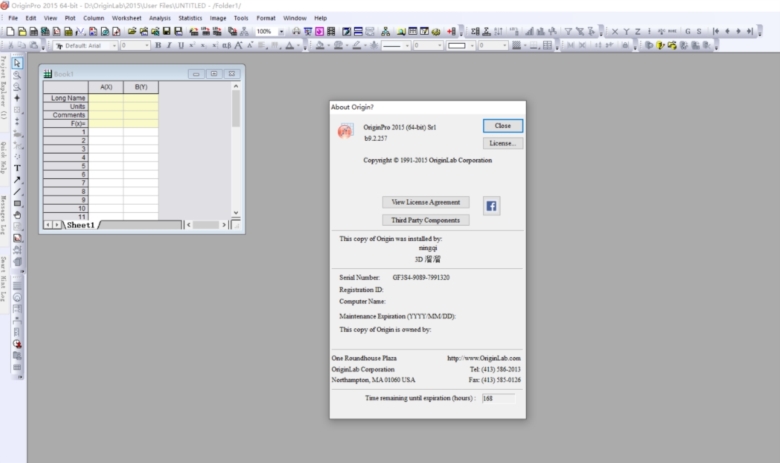Select column B(Y) header in Book1
Viewport: 780px width, 463px height.
pos(141,87)
